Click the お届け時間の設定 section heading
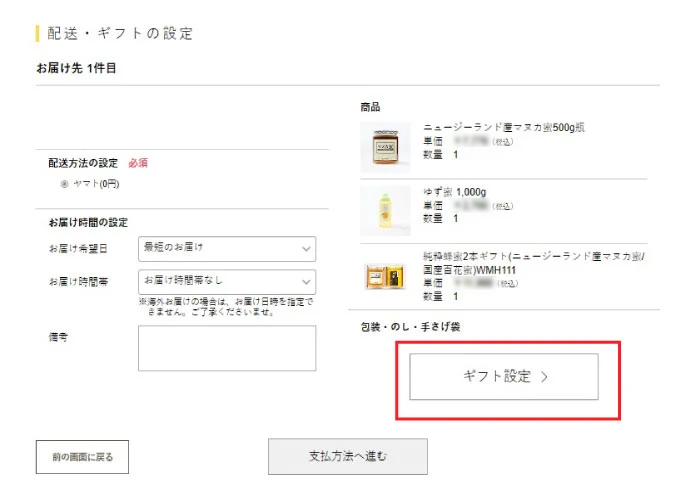Viewport: 700px width, 500px height. (88, 222)
